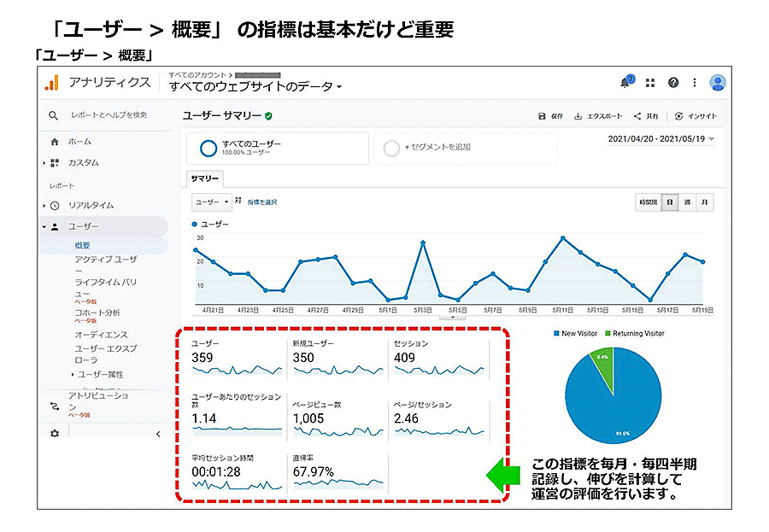This screenshot has height=532, width=769.
Task: Open the date range 2021/04/20 - 2021/05/19 dropdown
Action: coord(660,139)
